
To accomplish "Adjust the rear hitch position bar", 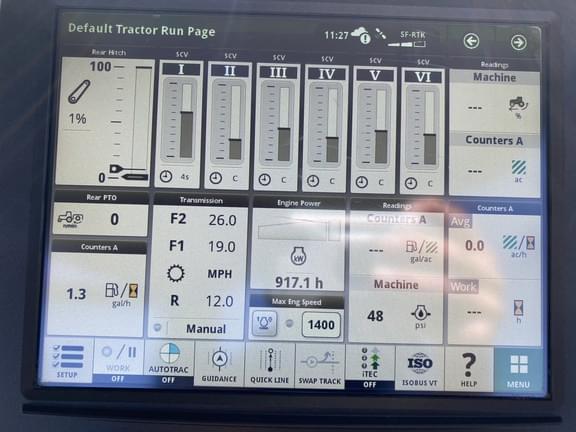I will pyautogui.click(x=143, y=119).
